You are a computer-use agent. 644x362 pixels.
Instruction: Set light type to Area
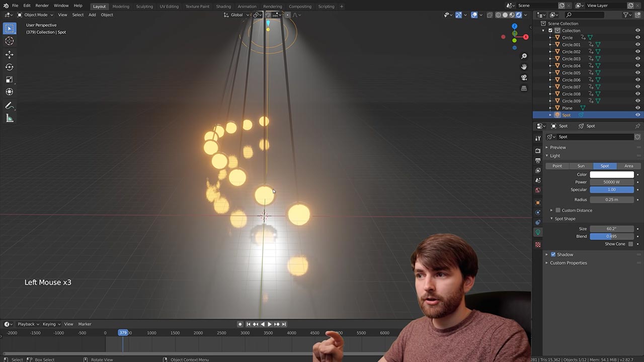(628, 166)
